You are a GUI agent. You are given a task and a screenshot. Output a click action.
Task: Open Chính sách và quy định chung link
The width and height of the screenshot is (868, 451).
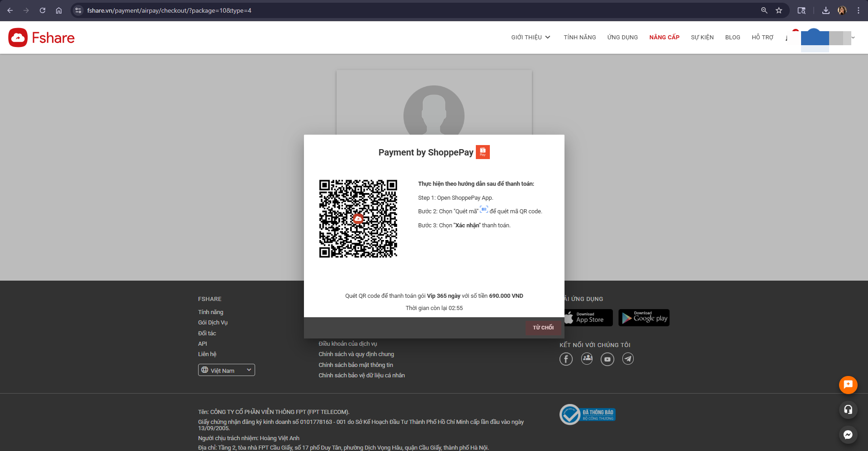[x=356, y=354]
